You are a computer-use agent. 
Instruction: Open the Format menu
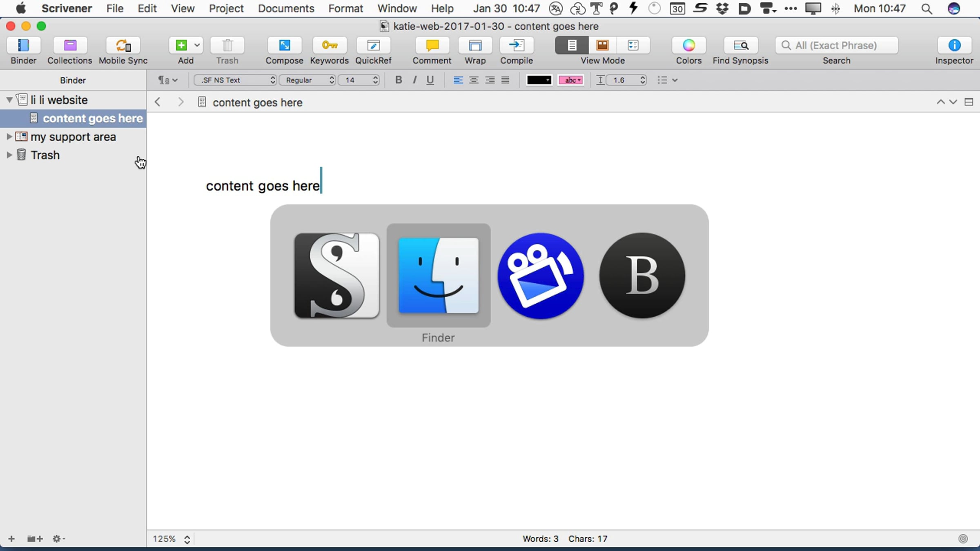345,8
